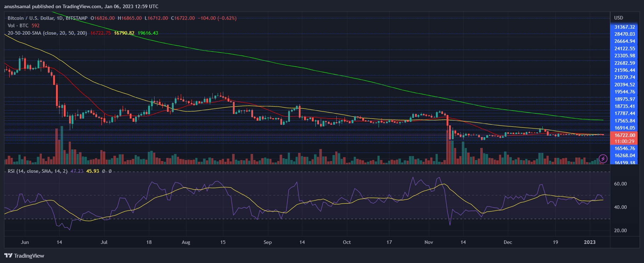Click the 23305.98 price level label
The image size is (644, 263).
625,56
